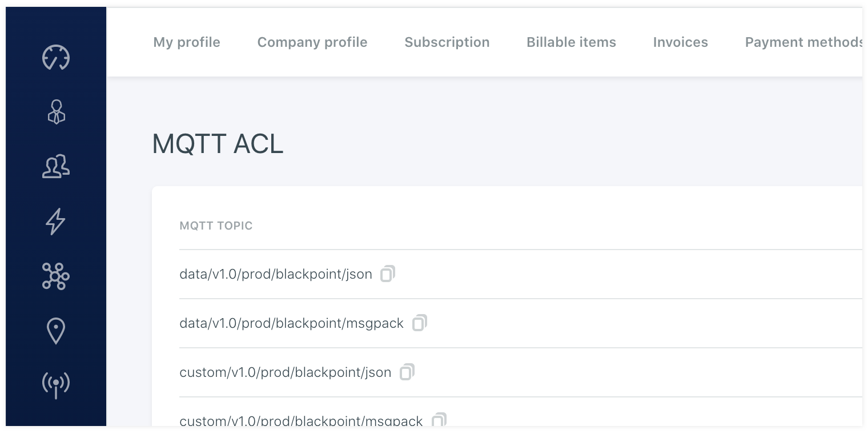Copy the data/v1.0/prod/blackpoint/msgpack topic

click(420, 323)
